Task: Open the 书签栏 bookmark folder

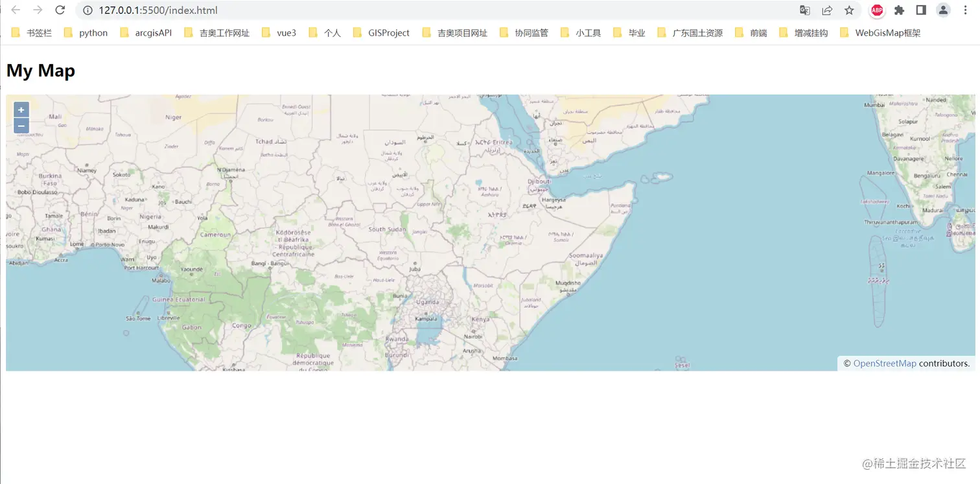Action: click(31, 33)
